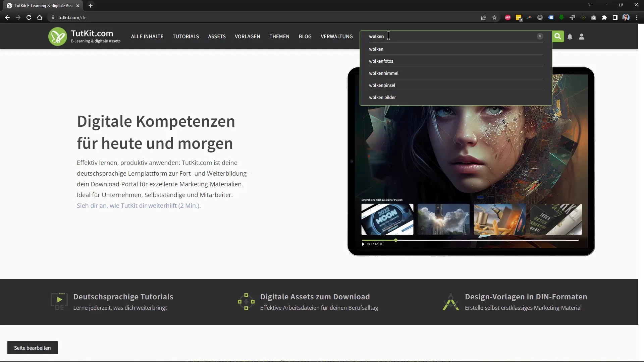Click the green download arrow extension icon
644x362 pixels.
pos(561,17)
